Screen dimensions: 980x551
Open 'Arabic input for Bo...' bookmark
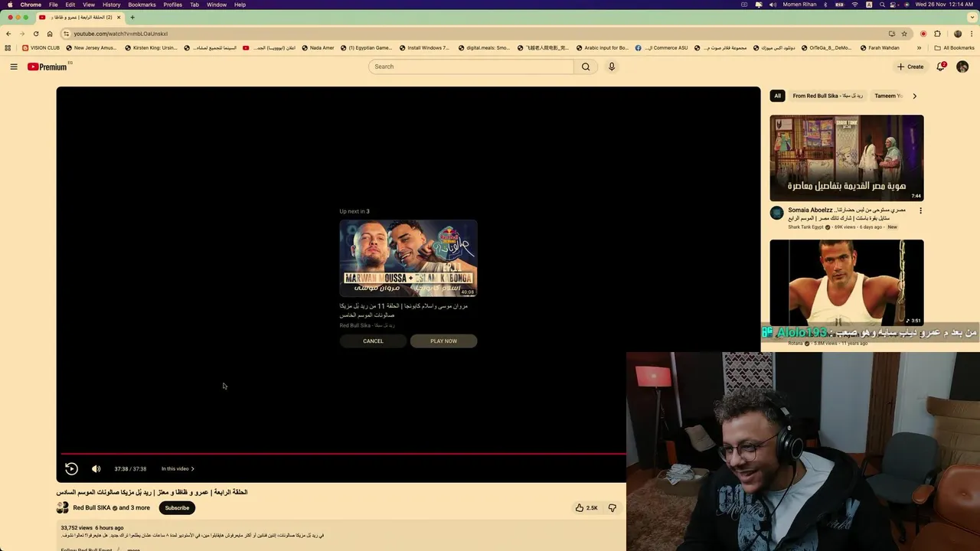tap(601, 47)
